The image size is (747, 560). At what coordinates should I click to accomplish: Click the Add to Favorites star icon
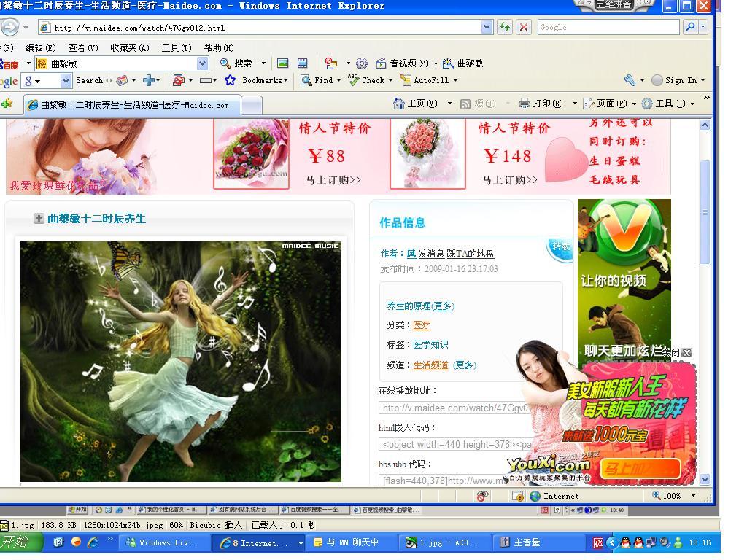point(7,104)
